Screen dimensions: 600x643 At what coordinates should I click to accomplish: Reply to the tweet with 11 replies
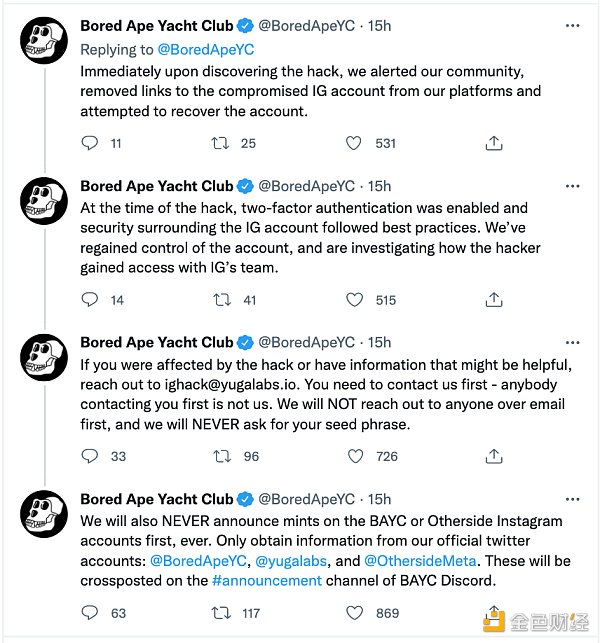coord(89,143)
